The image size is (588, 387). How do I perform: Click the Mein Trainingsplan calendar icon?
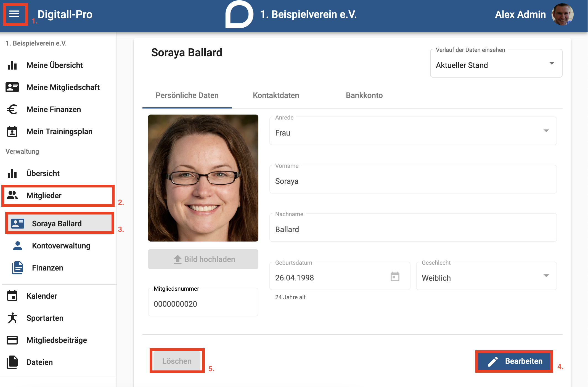[x=12, y=131]
